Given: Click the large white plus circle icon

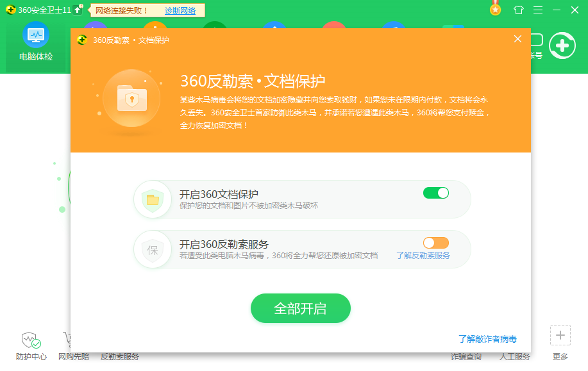Looking at the screenshot, I should tap(562, 45).
